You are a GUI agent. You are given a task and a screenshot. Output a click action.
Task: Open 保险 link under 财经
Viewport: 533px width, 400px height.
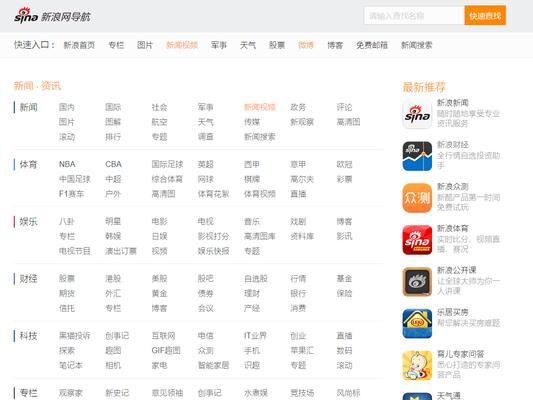click(344, 293)
